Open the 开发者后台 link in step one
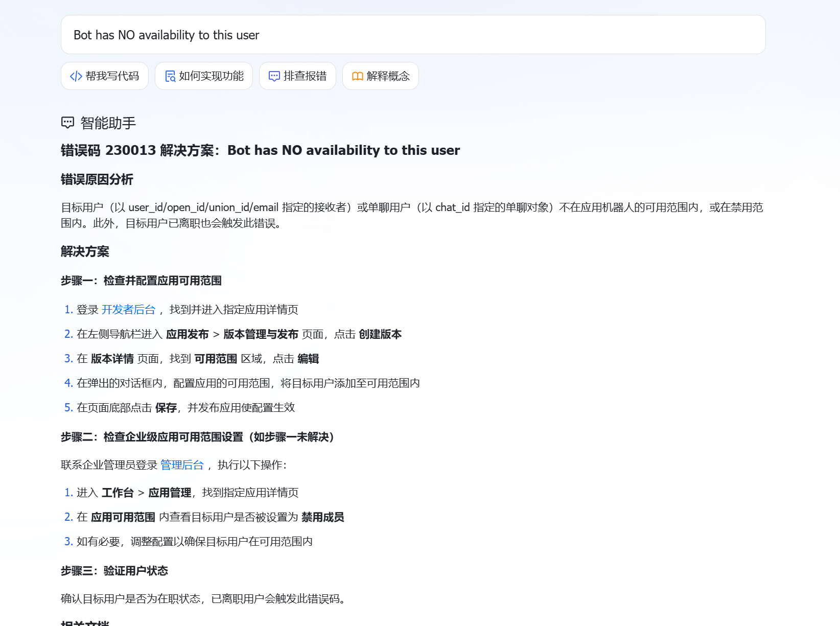840x626 pixels. click(x=129, y=309)
